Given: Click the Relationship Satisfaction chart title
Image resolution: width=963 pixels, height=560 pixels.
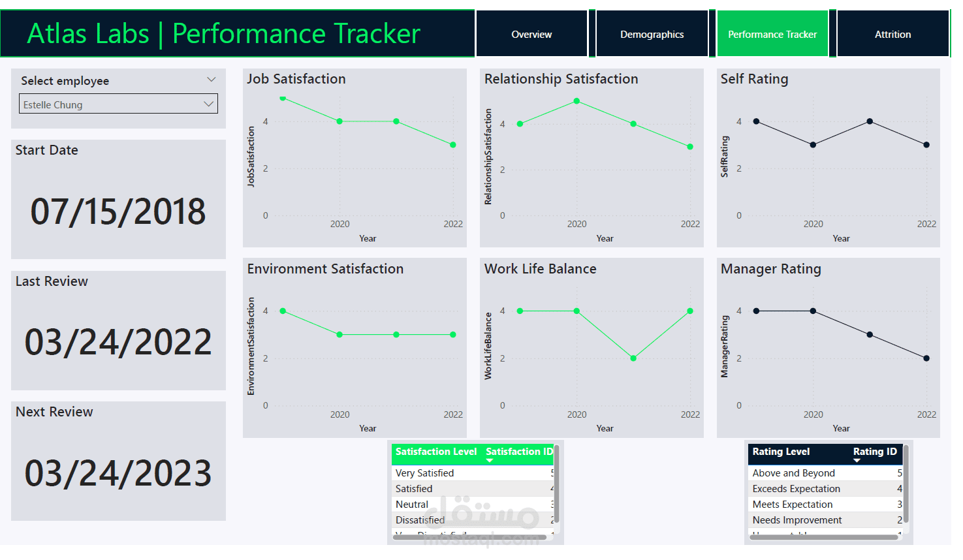Looking at the screenshot, I should click(x=561, y=79).
